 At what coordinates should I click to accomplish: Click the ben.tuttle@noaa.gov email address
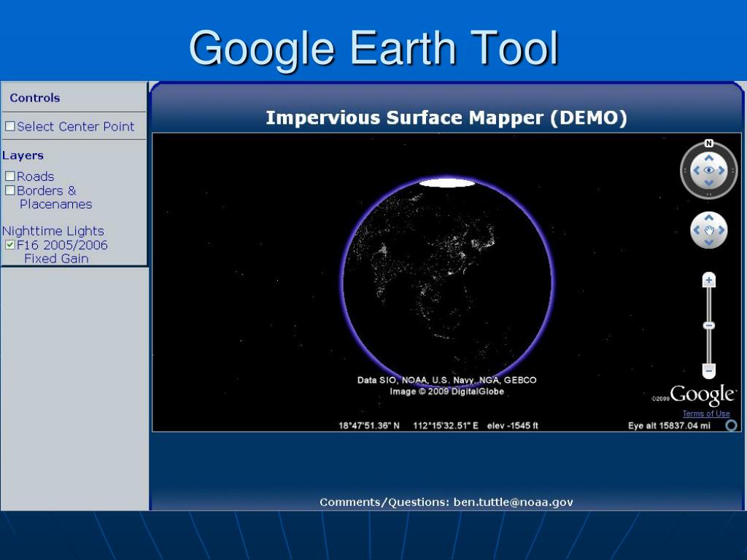coord(513,502)
